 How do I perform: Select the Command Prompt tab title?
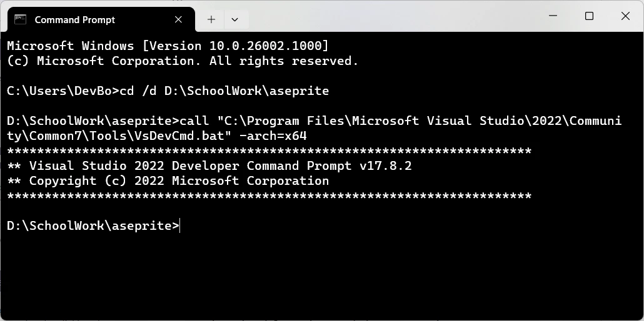[75, 20]
